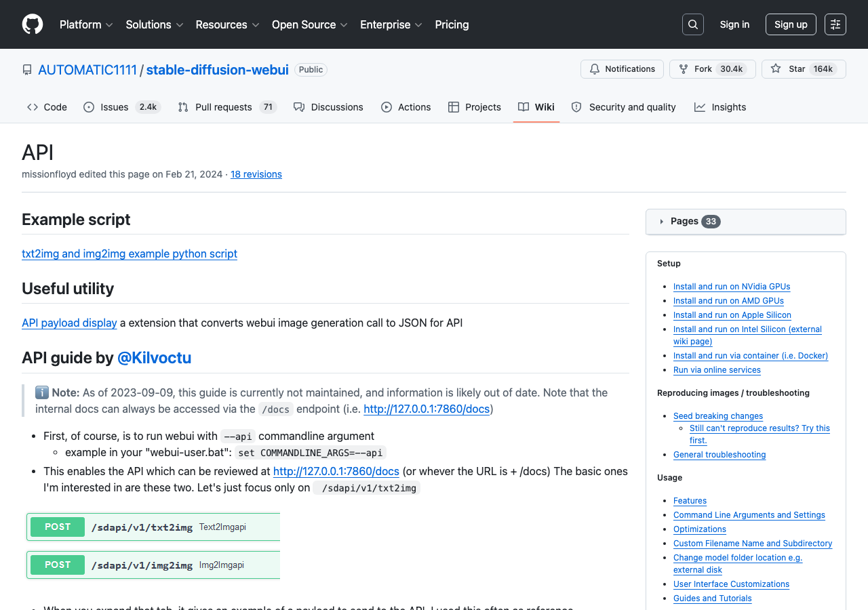This screenshot has width=868, height=610.
Task: Expand the Platform menu
Action: pyautogui.click(x=86, y=24)
